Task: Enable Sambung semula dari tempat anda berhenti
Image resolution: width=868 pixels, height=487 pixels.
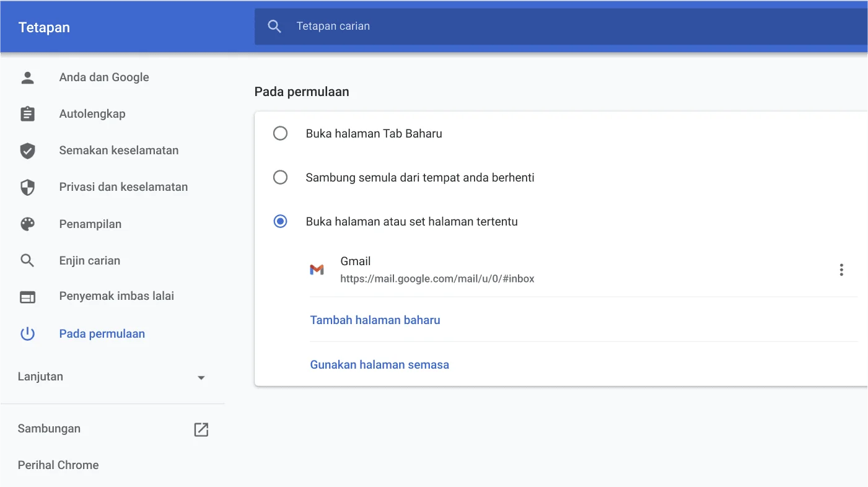Action: pos(281,177)
